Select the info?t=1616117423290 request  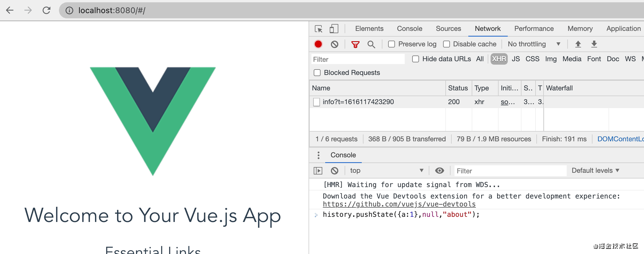click(358, 102)
